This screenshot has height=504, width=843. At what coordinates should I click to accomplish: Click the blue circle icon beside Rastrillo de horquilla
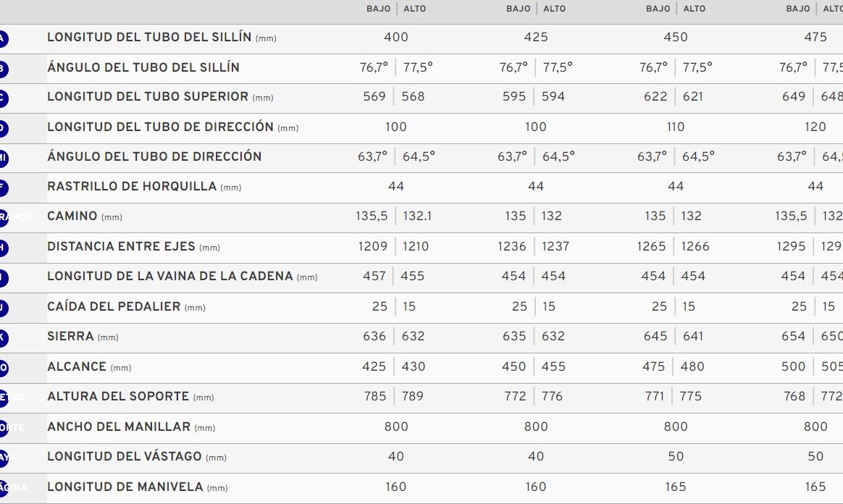[2, 188]
